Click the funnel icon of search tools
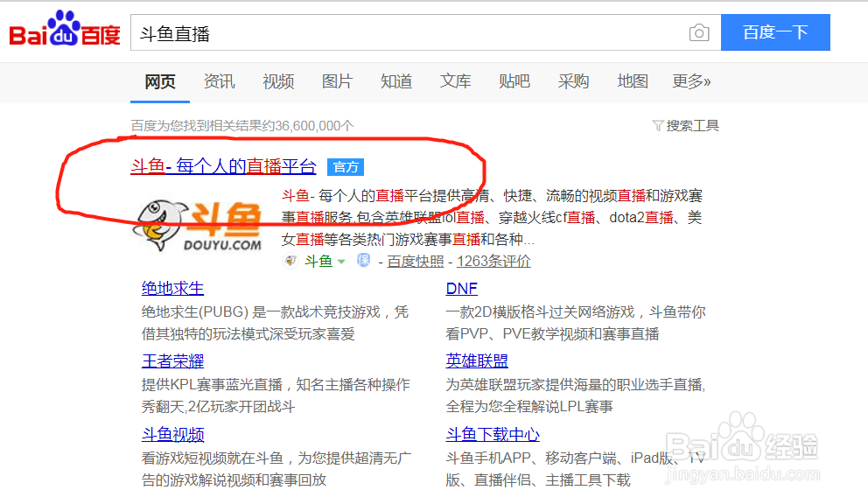Image resolution: width=868 pixels, height=504 pixels. click(658, 126)
